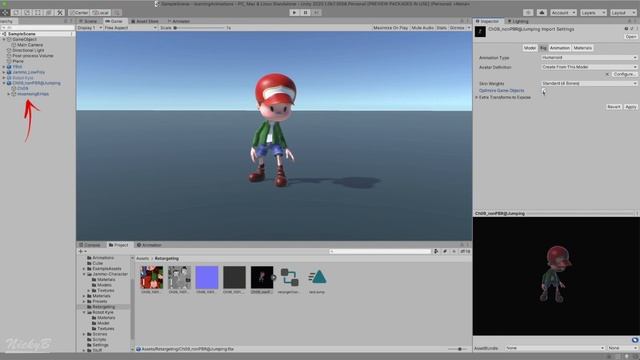Viewport: 640px width, 360px height.
Task: Select the Materials import tab
Action: click(x=582, y=48)
